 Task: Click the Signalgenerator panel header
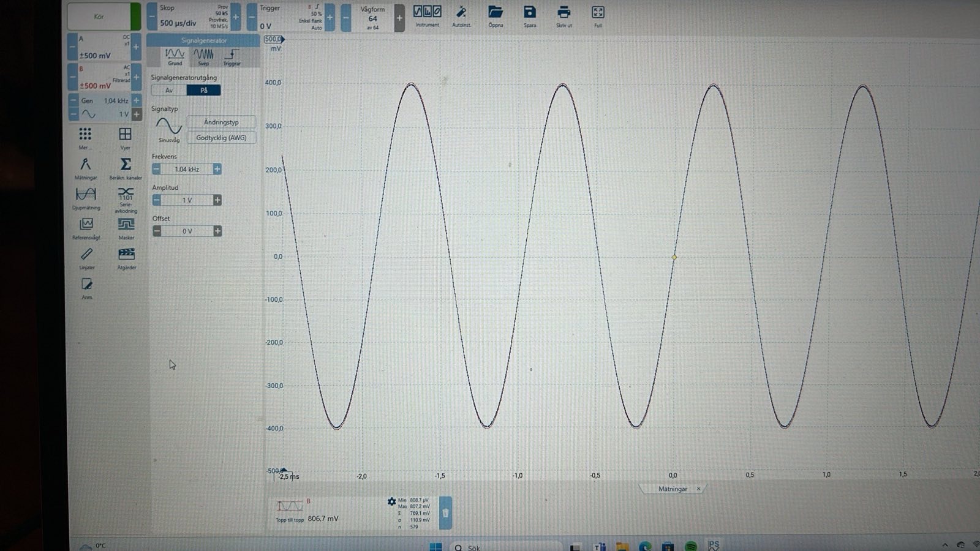point(203,40)
